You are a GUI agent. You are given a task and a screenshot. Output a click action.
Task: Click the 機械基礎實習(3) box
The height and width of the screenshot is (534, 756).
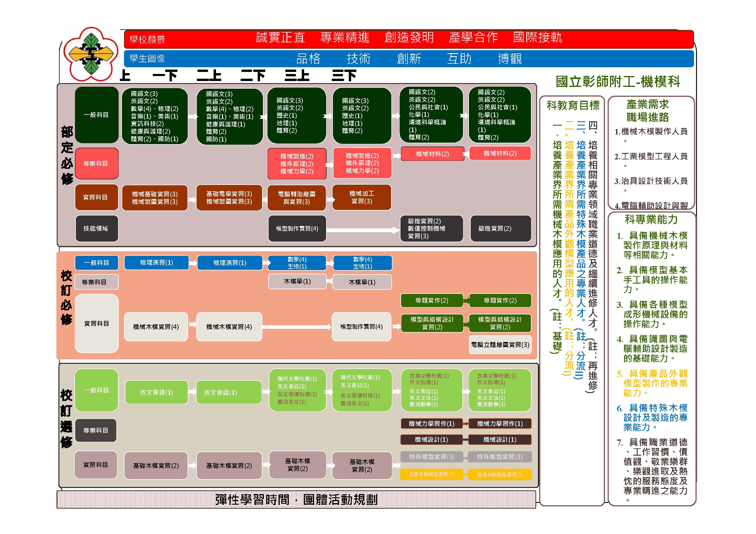pos(155,198)
